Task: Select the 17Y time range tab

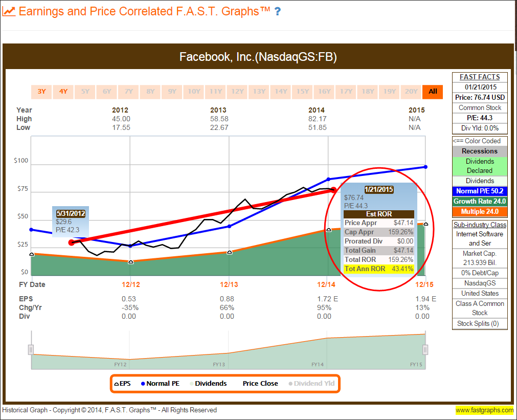Action: (346, 92)
